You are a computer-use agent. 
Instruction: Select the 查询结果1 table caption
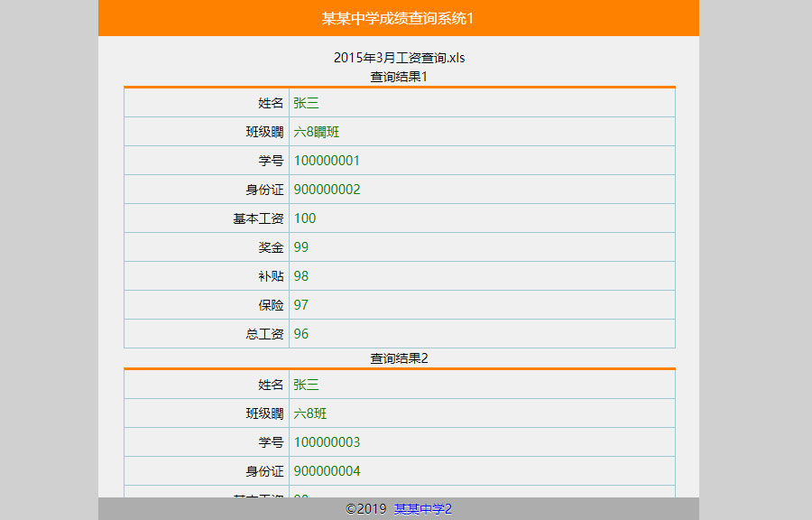(399, 77)
